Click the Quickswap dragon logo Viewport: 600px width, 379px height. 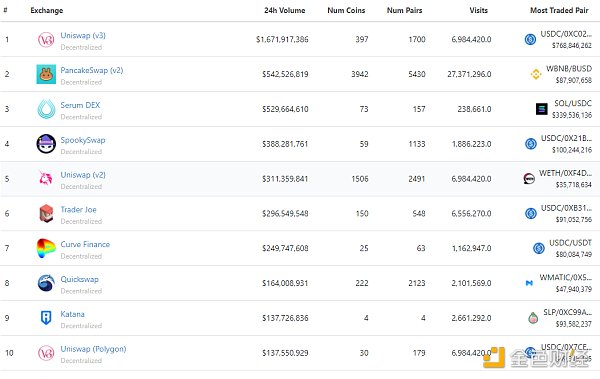coord(46,283)
